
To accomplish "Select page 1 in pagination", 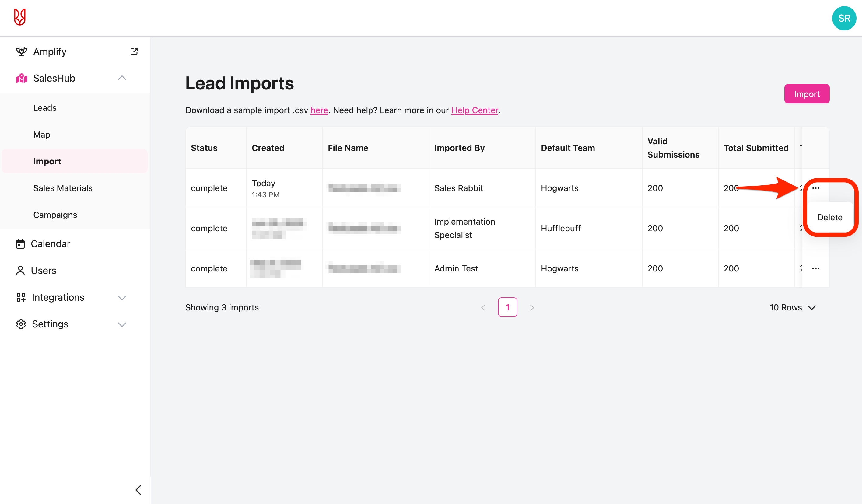I will [507, 307].
